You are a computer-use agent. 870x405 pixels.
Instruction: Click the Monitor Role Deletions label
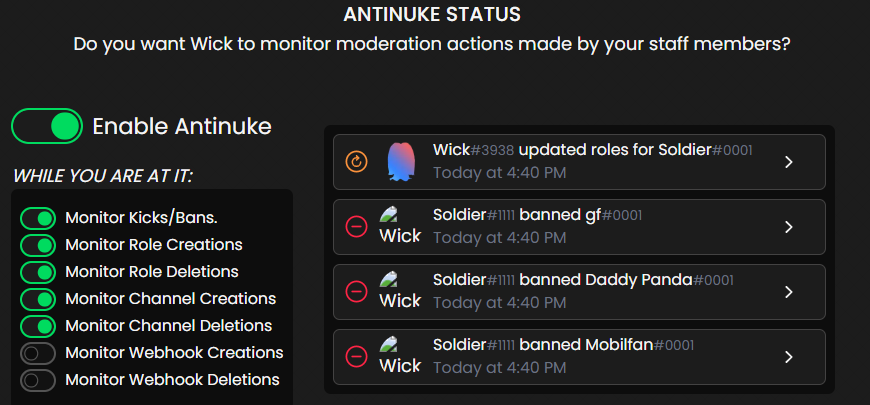(x=151, y=272)
